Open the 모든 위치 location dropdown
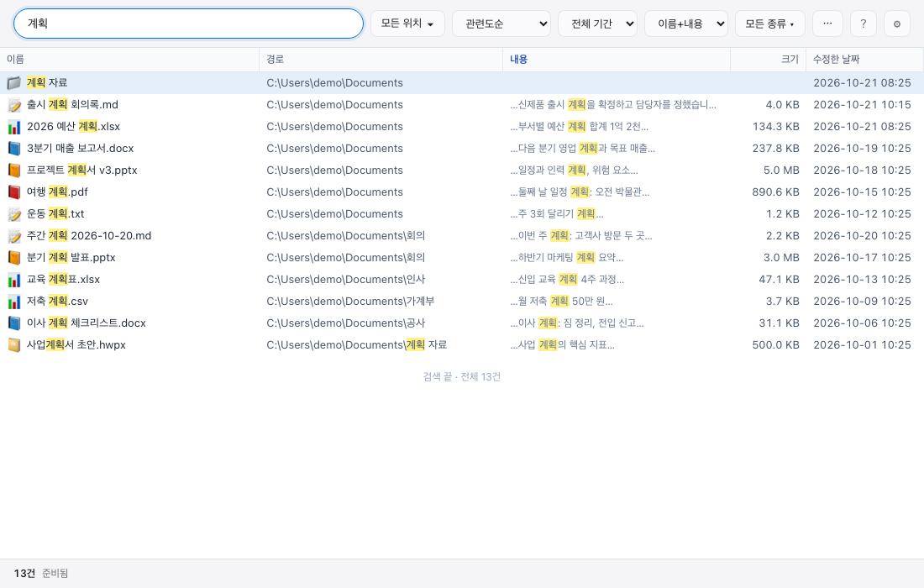Viewport: 924px width, 588px height. (407, 24)
